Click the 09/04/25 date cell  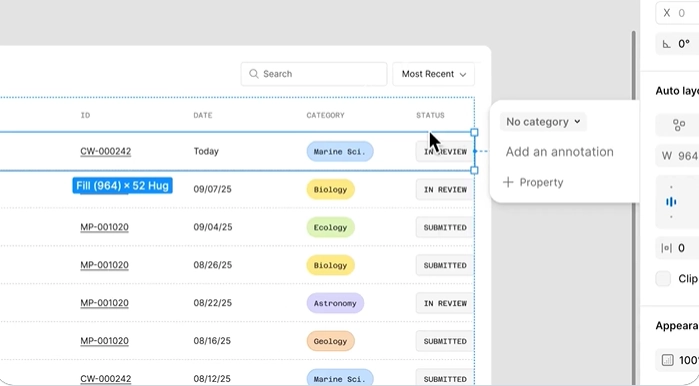(x=213, y=227)
